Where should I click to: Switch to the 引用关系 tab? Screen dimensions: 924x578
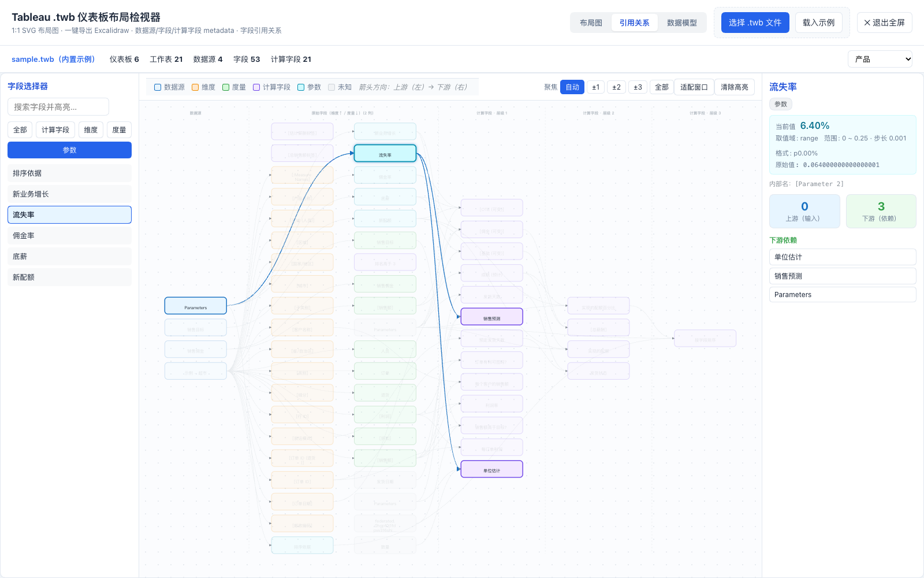pyautogui.click(x=634, y=23)
